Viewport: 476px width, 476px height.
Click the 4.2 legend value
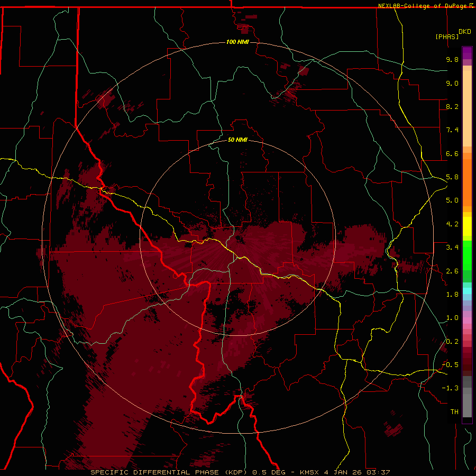tap(452, 224)
